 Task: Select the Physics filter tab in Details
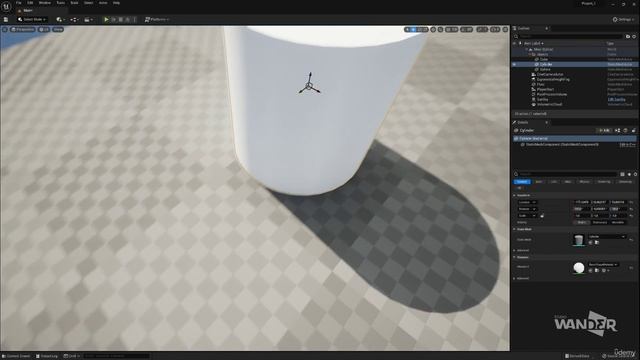(584, 182)
